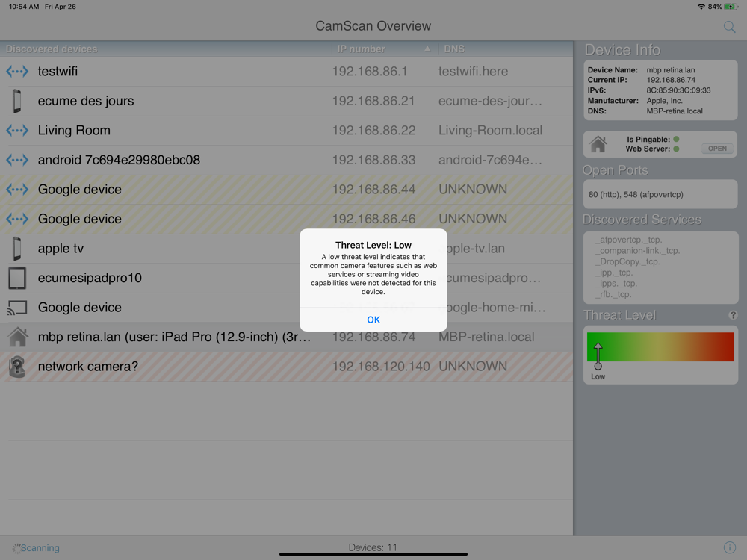Click the android 7c694e29980ebc08 device icon
Image resolution: width=747 pixels, height=560 pixels.
pyautogui.click(x=17, y=160)
